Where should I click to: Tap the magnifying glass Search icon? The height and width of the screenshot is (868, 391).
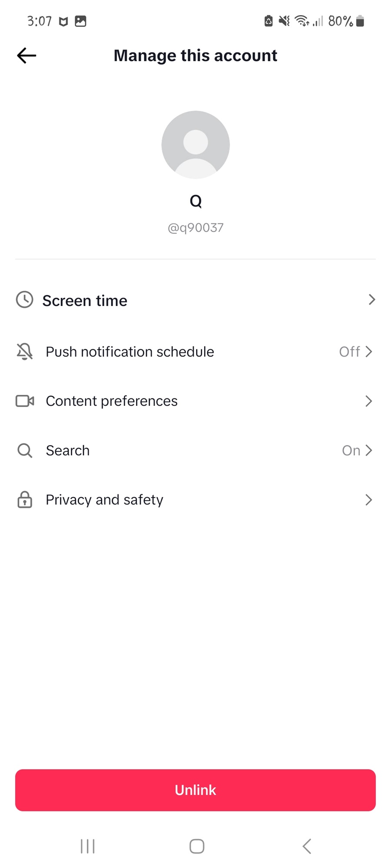25,450
